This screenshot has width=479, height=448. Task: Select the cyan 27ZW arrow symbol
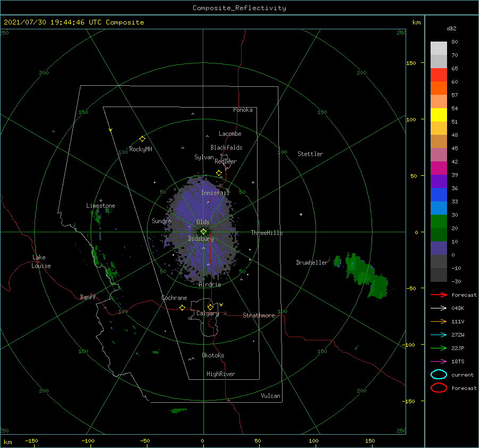pyautogui.click(x=439, y=335)
